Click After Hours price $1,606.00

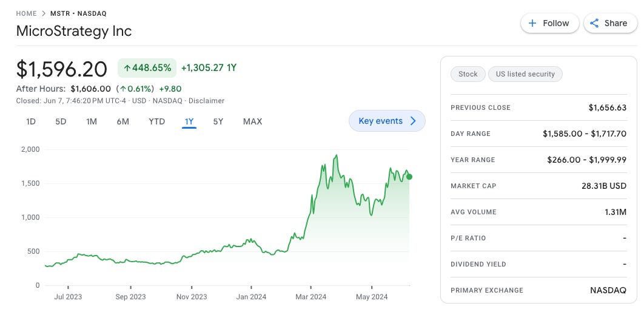pyautogui.click(x=91, y=89)
